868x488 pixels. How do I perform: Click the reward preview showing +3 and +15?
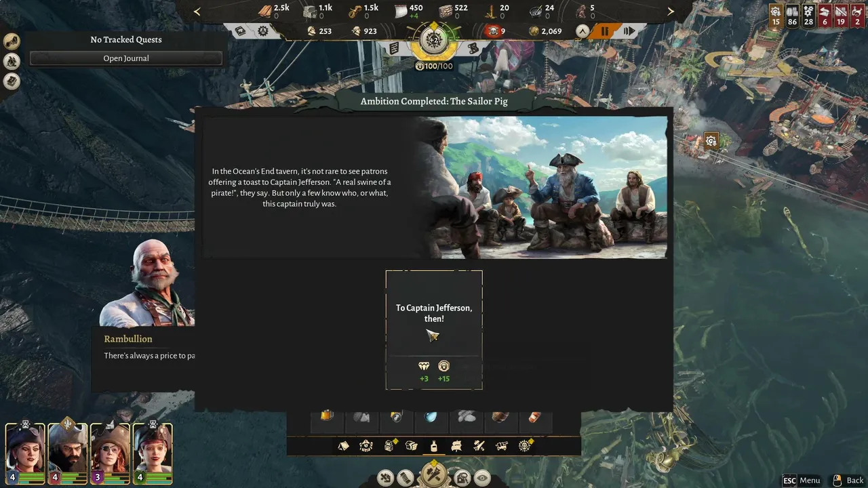[434, 371]
